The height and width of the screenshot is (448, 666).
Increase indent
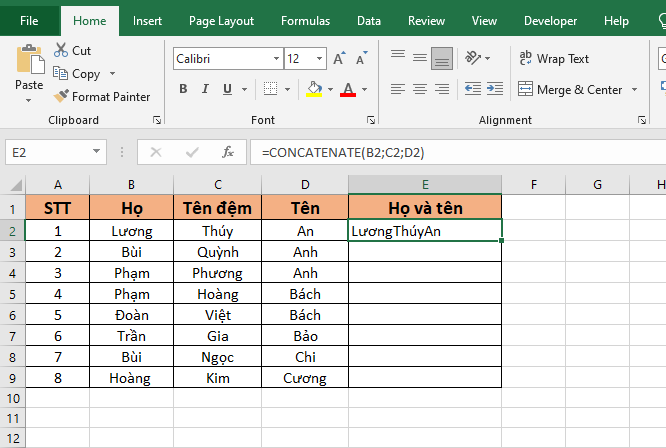(x=494, y=89)
